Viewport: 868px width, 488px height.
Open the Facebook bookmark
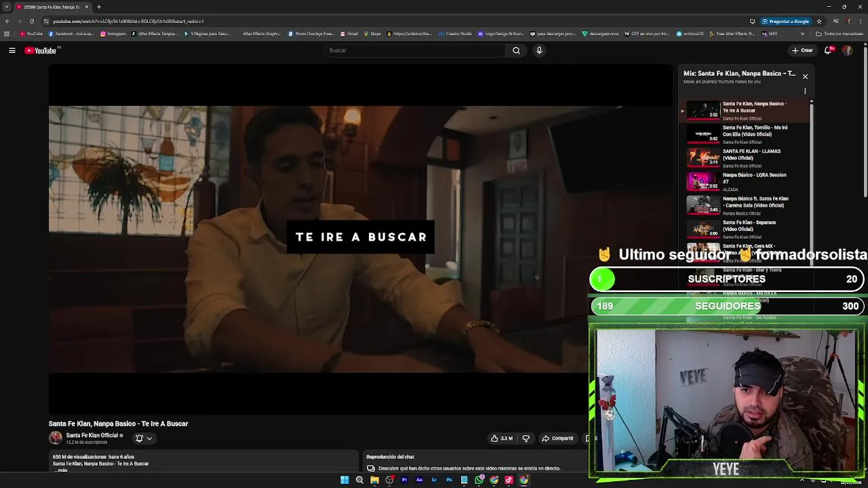(71, 34)
